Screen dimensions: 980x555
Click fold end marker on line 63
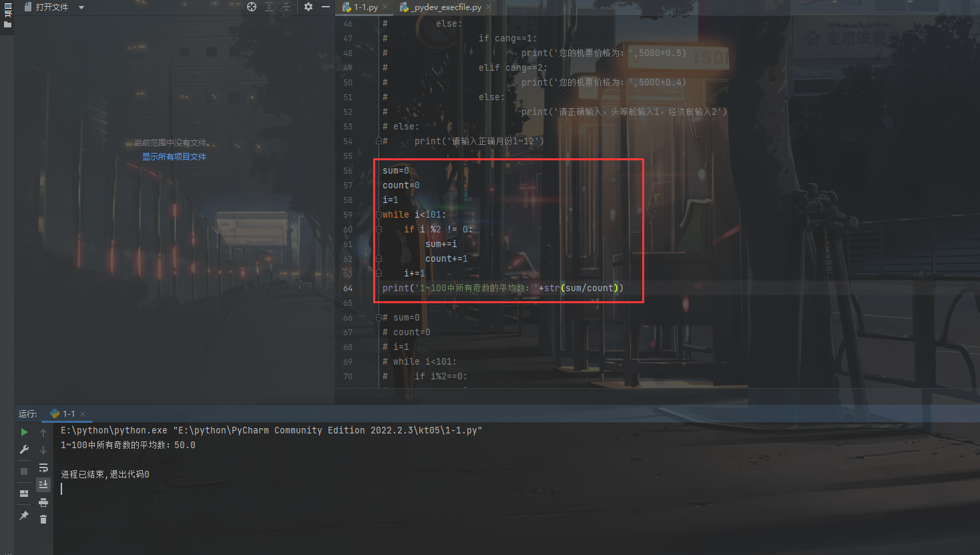[x=379, y=274]
